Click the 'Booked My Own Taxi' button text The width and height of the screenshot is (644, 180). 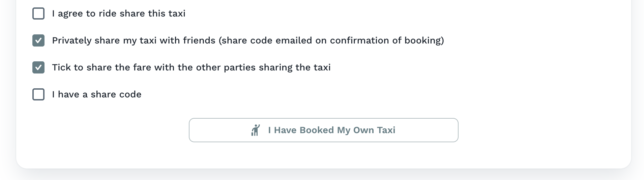(x=331, y=130)
